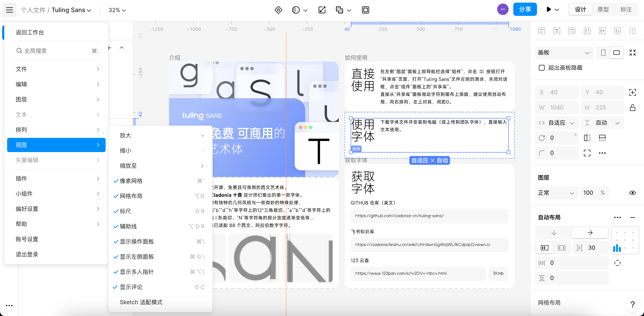Click the align top icon
The width and height of the screenshot is (644, 316).
587,31
